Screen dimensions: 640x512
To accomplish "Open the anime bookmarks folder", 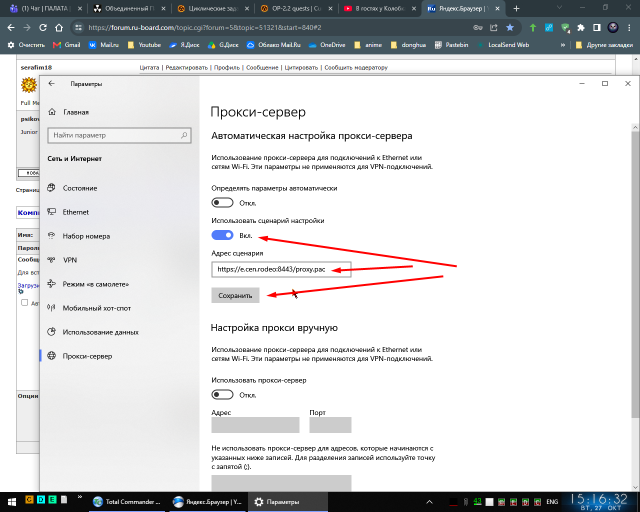I will tap(369, 45).
